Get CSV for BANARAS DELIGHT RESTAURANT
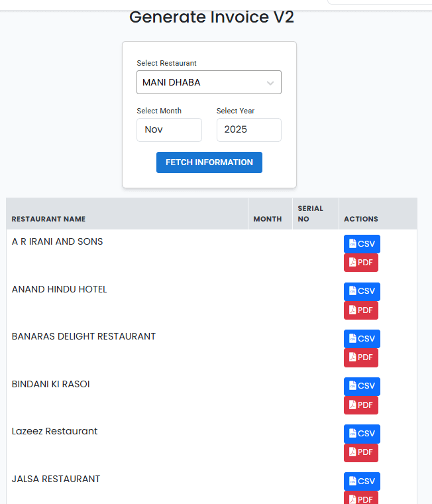Screen dimensions: 432x504 (x=362, y=339)
